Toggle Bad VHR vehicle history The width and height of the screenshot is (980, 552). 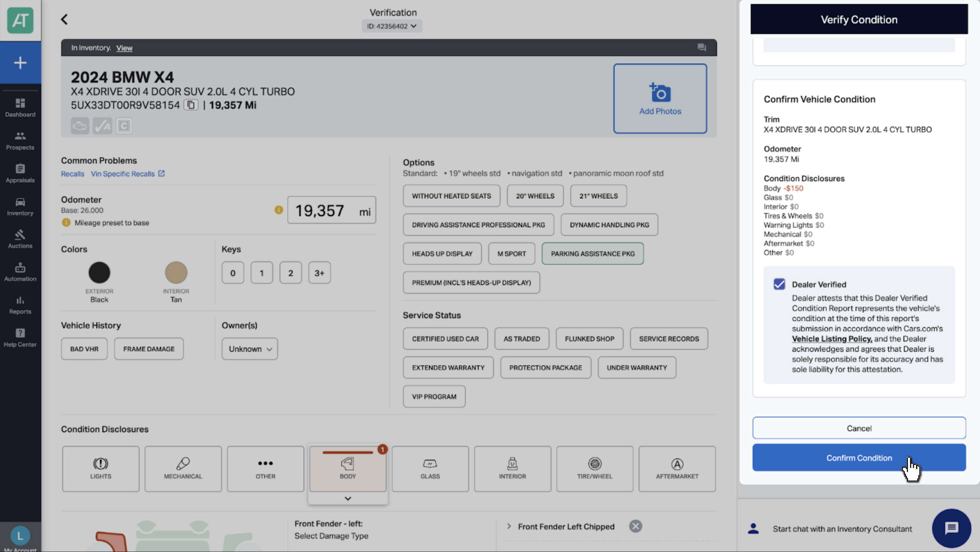(84, 349)
